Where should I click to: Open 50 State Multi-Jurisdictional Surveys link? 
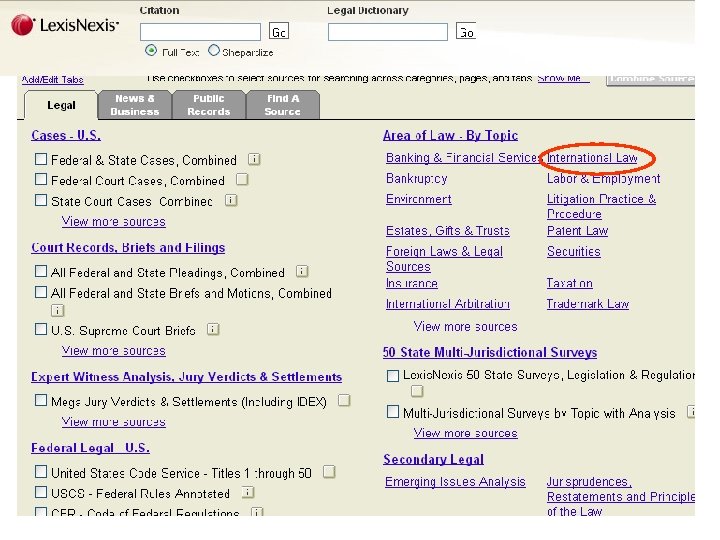point(489,352)
